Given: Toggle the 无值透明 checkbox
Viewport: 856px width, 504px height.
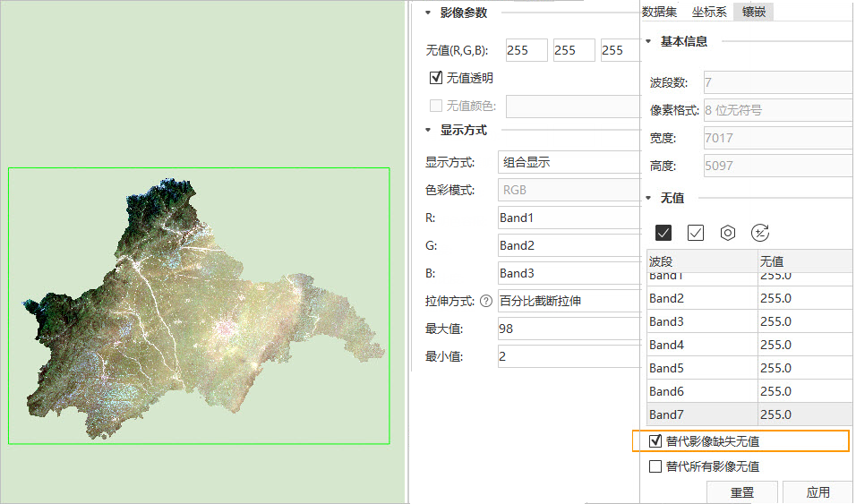Looking at the screenshot, I should tap(437, 78).
